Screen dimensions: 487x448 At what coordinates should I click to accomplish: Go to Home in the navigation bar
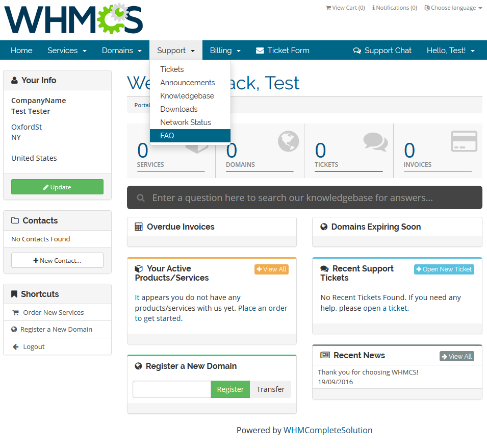pyautogui.click(x=21, y=51)
